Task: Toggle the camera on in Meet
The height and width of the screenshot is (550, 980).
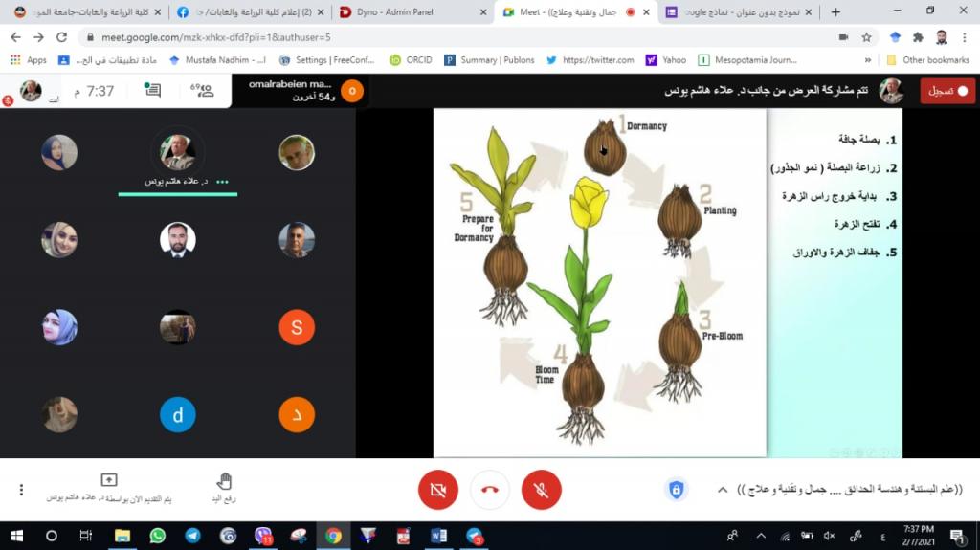Action: coord(438,490)
